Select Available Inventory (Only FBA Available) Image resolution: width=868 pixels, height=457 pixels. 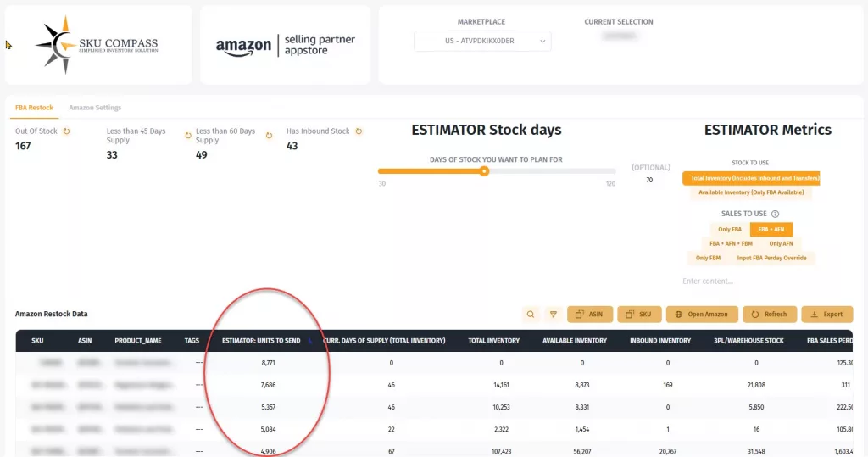click(x=747, y=192)
